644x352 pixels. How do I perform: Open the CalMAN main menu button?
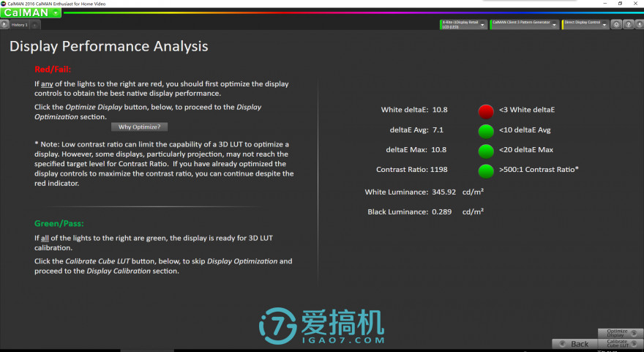pyautogui.click(x=31, y=12)
